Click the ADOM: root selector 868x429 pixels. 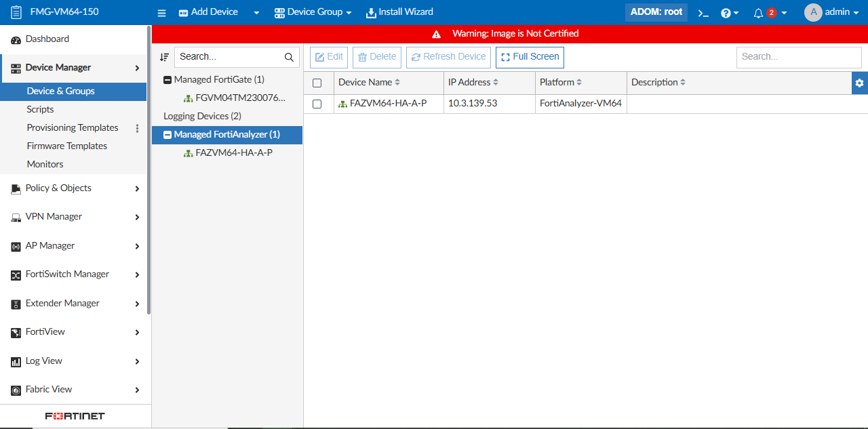click(656, 12)
